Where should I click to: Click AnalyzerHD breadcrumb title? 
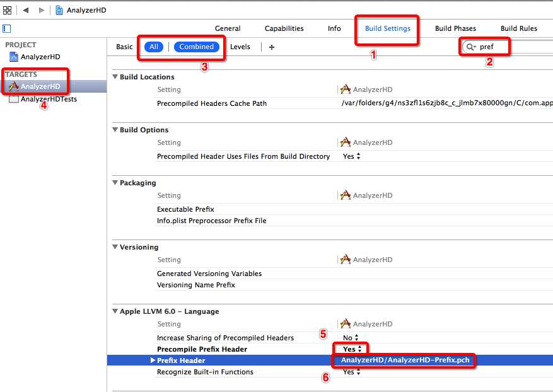[x=86, y=10]
